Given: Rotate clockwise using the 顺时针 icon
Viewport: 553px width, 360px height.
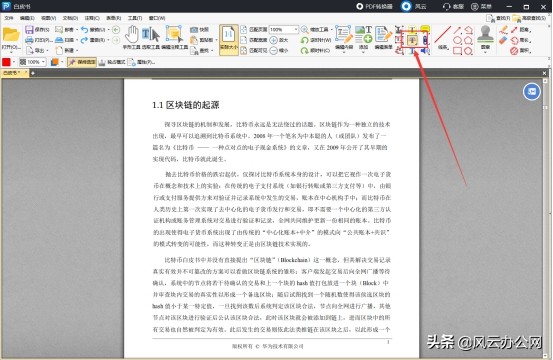Looking at the screenshot, I should [x=305, y=50].
